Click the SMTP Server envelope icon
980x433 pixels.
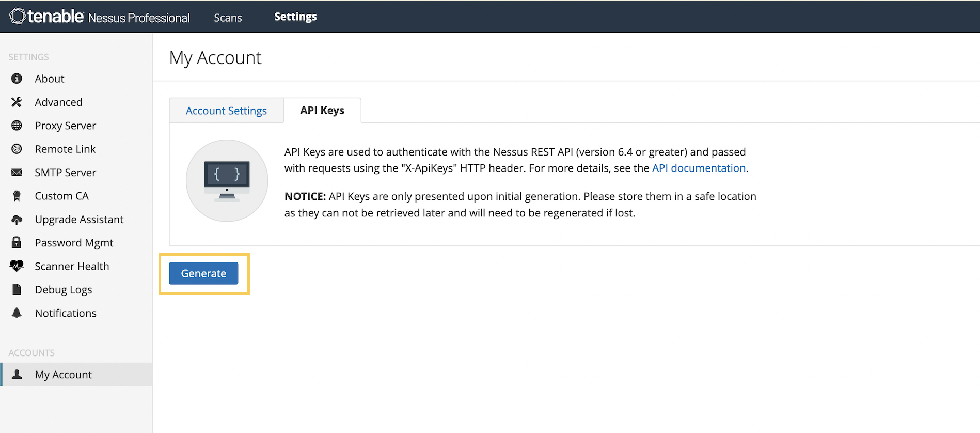pyautogui.click(x=17, y=173)
